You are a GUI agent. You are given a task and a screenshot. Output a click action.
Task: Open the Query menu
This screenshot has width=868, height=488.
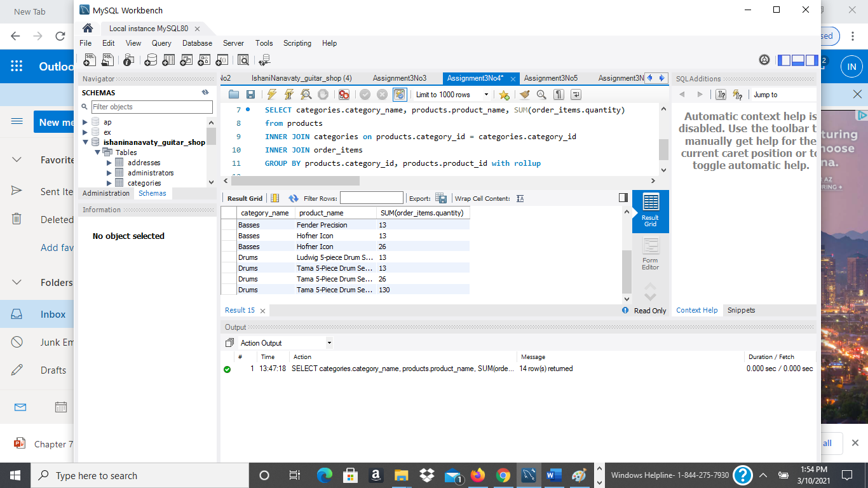pos(161,43)
